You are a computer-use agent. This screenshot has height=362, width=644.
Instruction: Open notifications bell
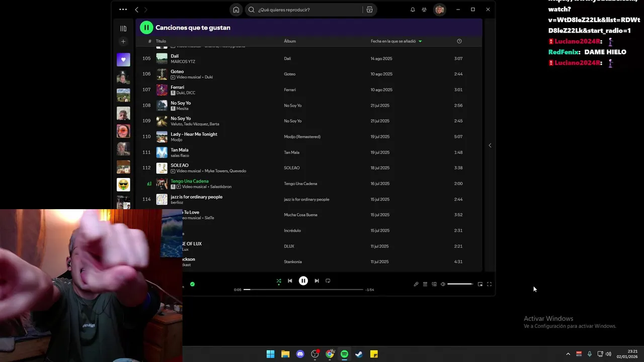point(413,10)
